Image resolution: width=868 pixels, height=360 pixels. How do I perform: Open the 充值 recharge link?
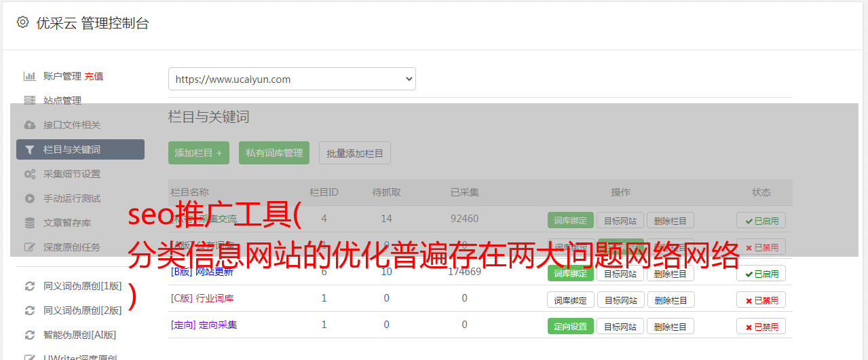pos(94,76)
